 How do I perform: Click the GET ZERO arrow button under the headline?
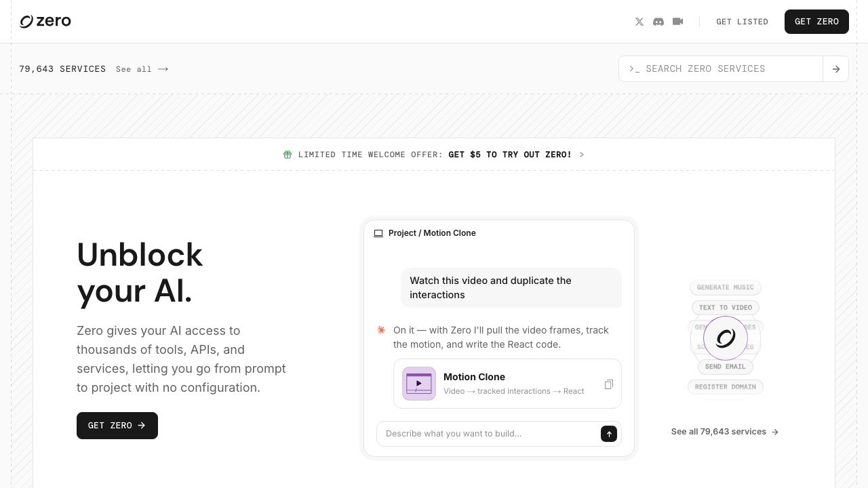click(117, 426)
